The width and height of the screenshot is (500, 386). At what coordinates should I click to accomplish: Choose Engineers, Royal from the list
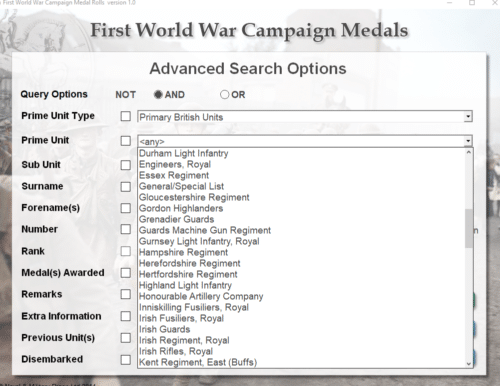[x=302, y=164]
